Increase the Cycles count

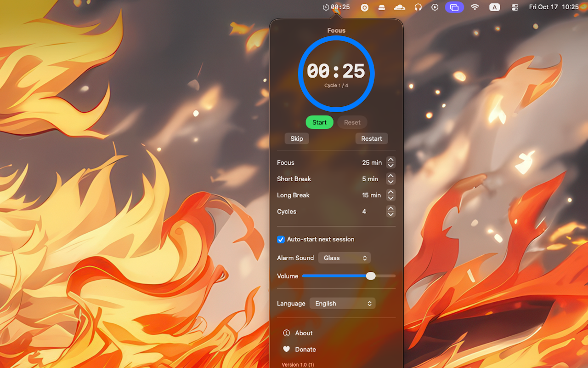[390, 208]
